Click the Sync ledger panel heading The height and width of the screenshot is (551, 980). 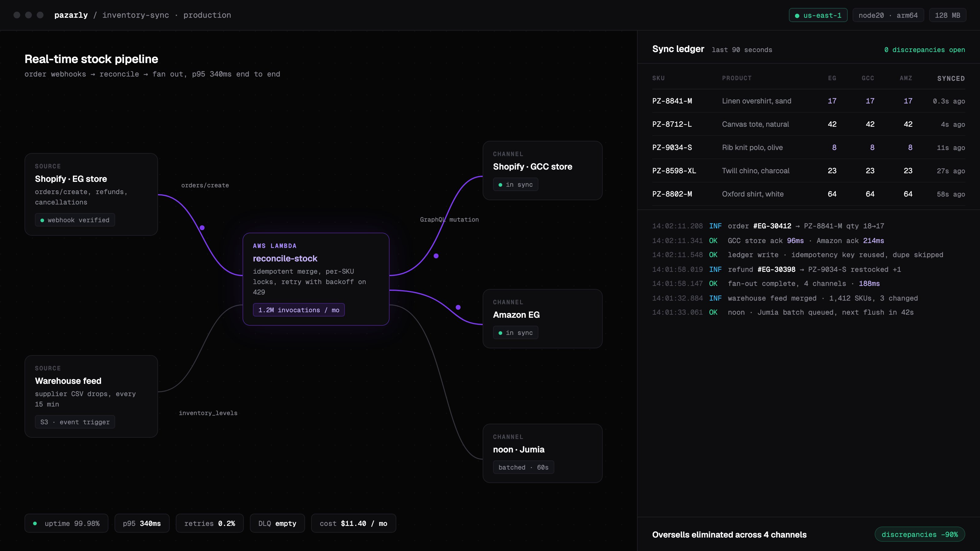(x=678, y=49)
